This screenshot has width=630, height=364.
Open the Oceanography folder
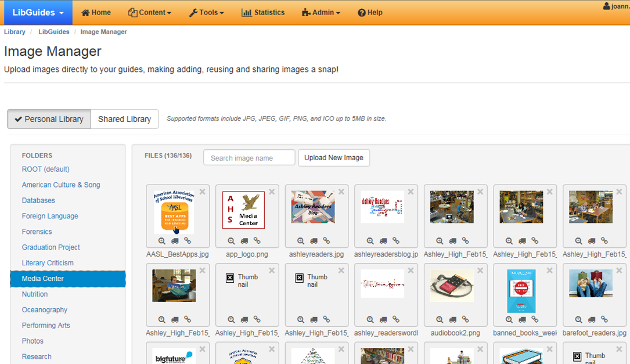[x=44, y=310]
